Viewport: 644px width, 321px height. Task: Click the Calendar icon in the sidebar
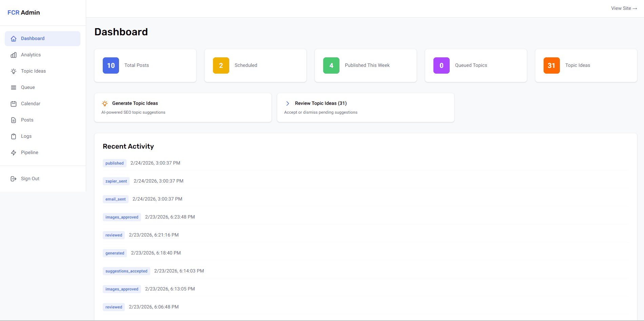(x=13, y=103)
